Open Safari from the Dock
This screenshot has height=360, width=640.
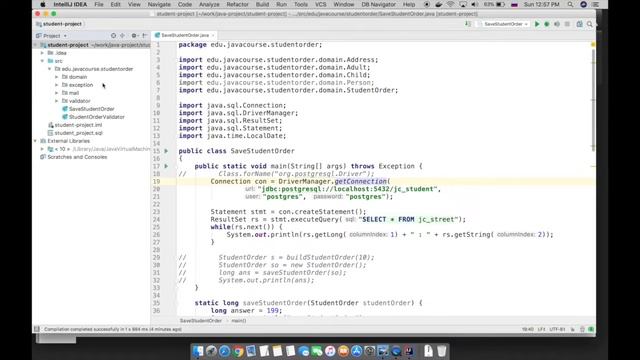(224, 351)
